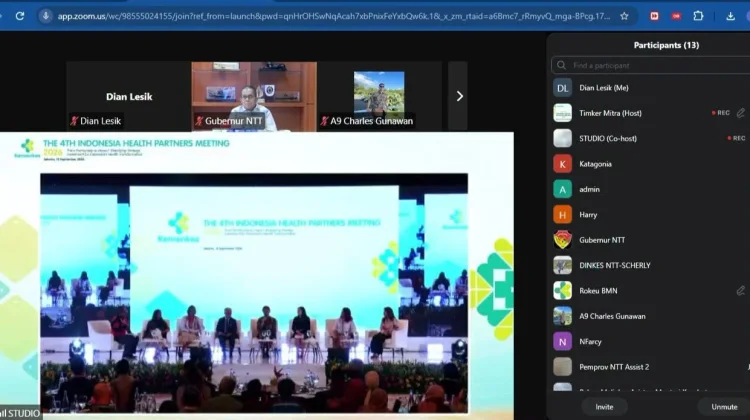The image size is (750, 420).
Task: Click the pencil icon beside Timker Mitra
Action: pyautogui.click(x=740, y=113)
